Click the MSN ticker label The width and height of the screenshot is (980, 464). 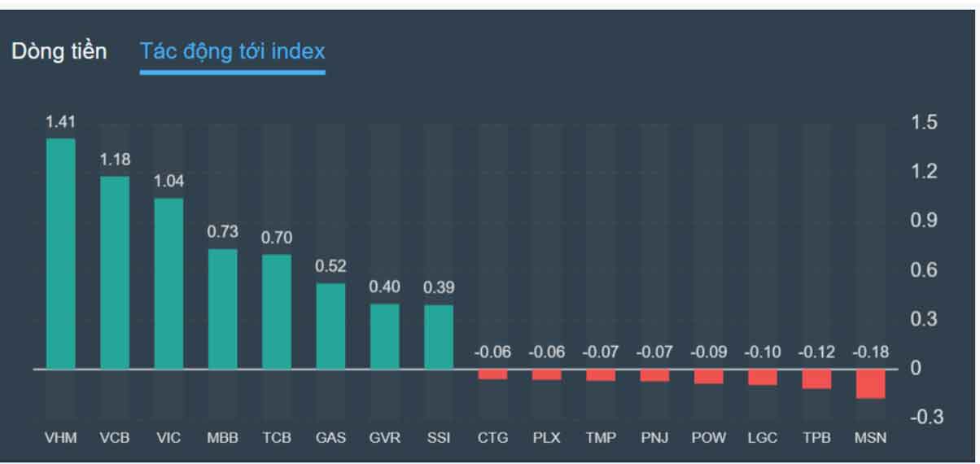pos(870,438)
